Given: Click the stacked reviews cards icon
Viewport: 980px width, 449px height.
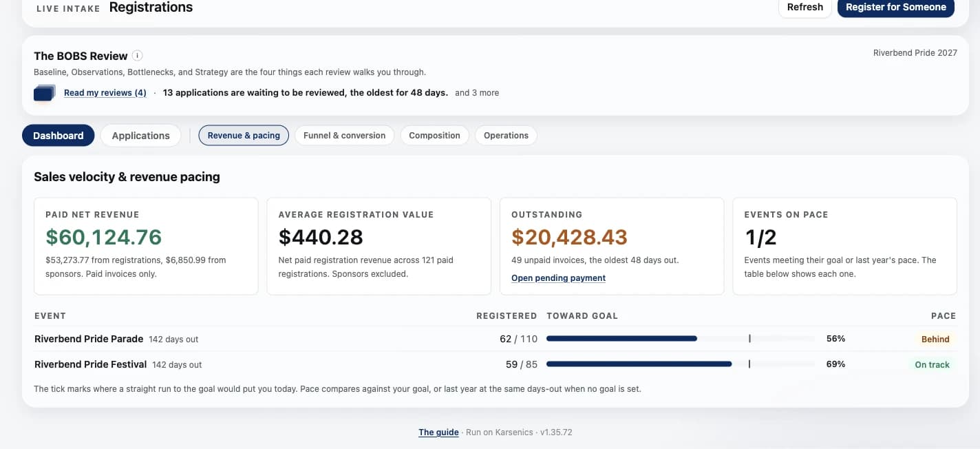Looking at the screenshot, I should click(45, 93).
